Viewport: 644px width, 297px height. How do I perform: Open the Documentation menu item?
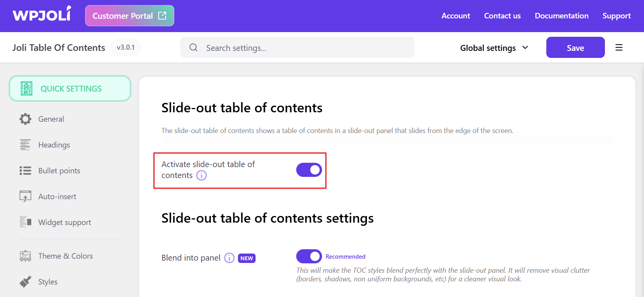(562, 16)
